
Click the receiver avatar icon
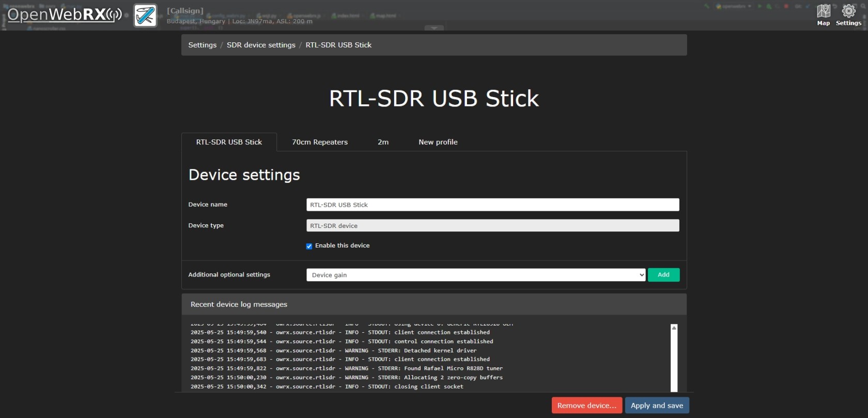pos(145,16)
